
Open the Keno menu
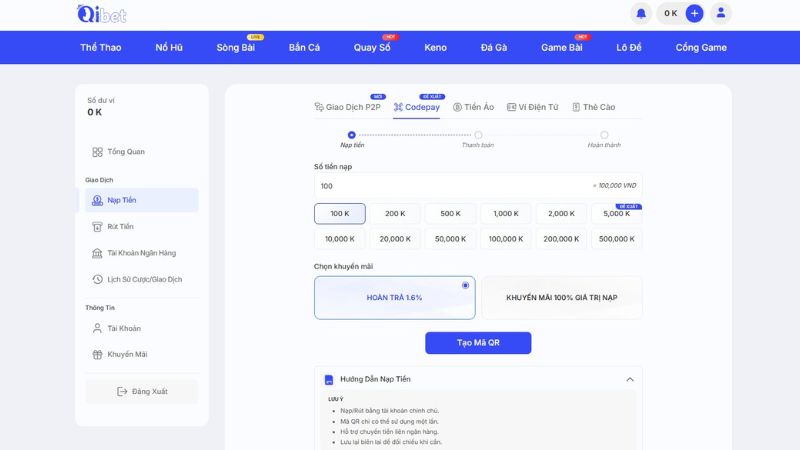coord(435,47)
